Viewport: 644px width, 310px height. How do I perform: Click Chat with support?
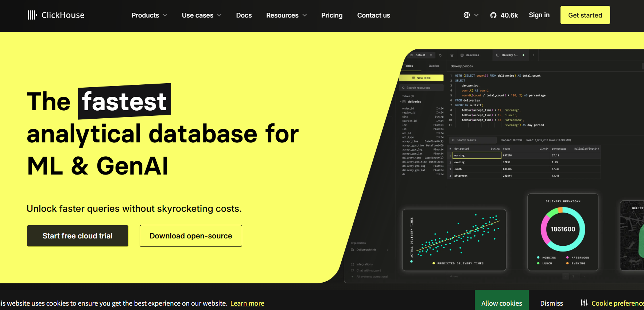tap(366, 271)
